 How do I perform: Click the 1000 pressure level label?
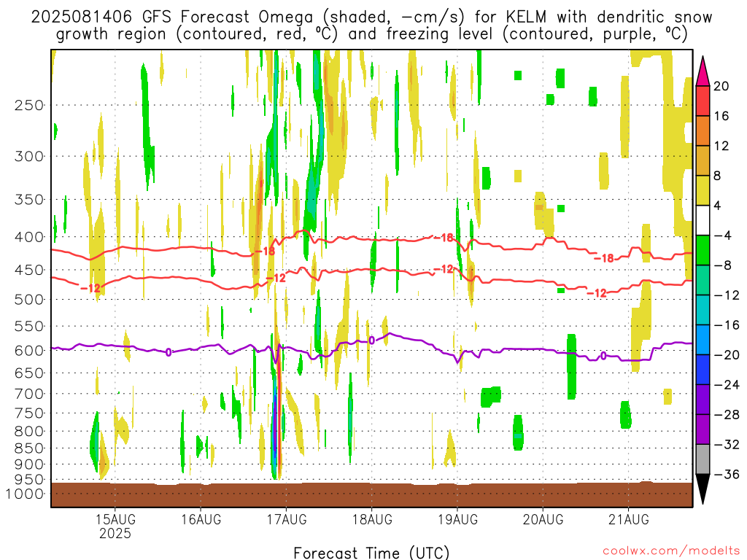[x=25, y=494]
